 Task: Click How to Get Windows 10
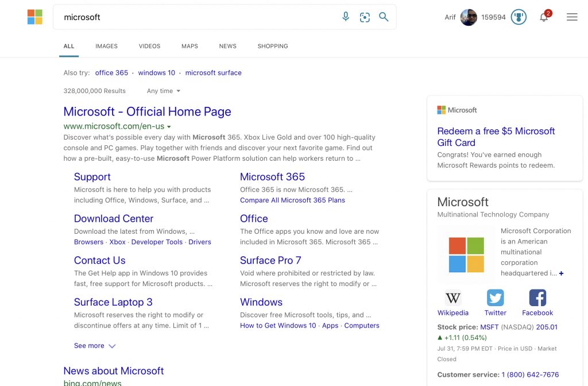(278, 326)
